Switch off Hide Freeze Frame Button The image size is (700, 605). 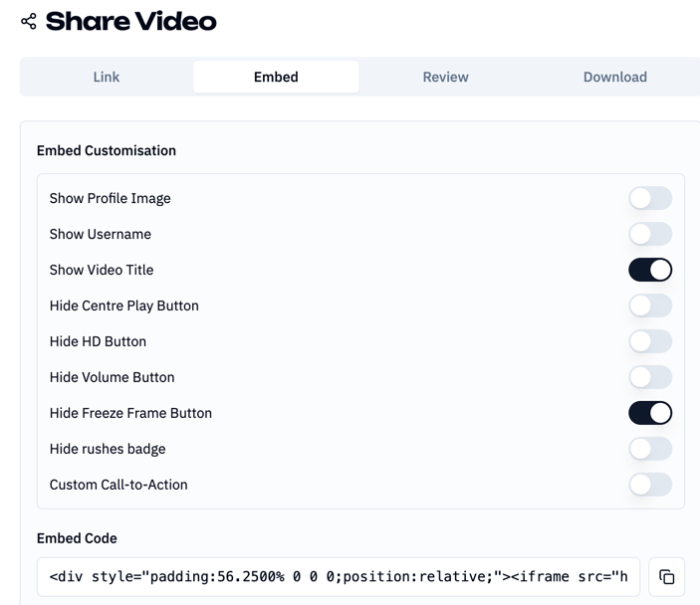(650, 413)
